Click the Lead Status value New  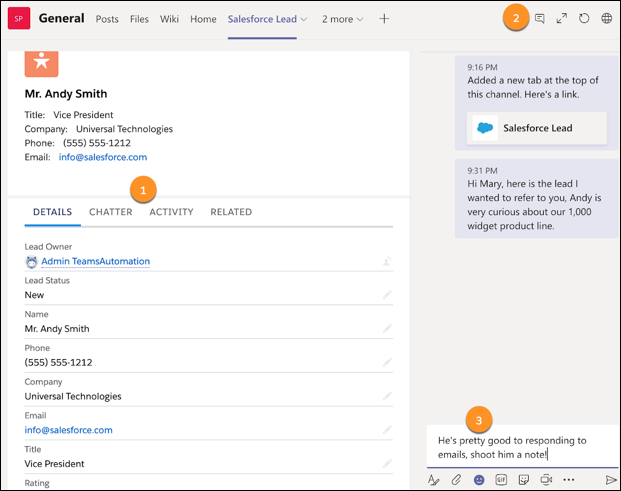pos(34,295)
